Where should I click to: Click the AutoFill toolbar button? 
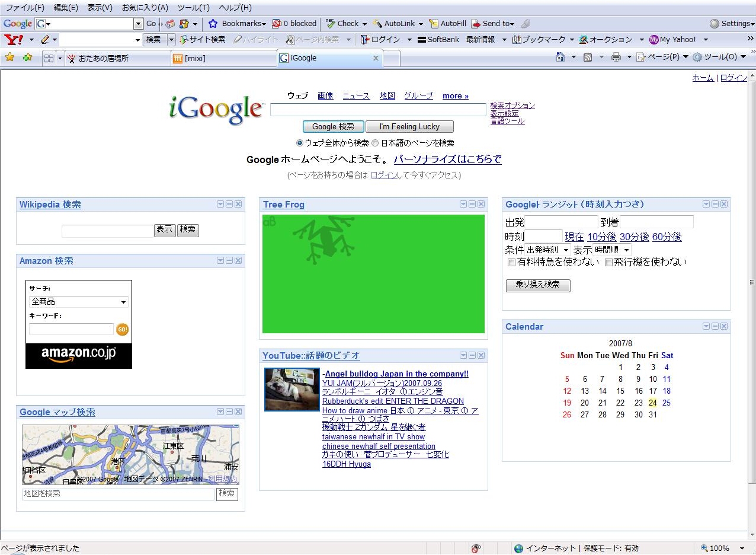point(447,24)
